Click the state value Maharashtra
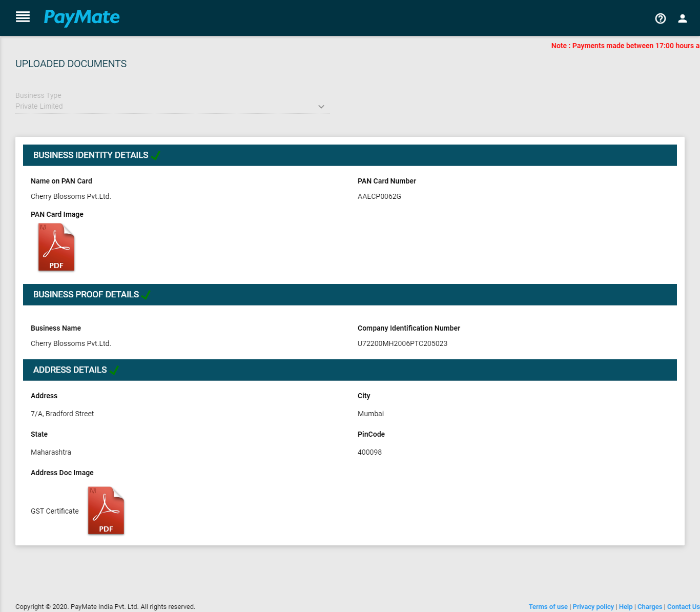 pos(51,452)
